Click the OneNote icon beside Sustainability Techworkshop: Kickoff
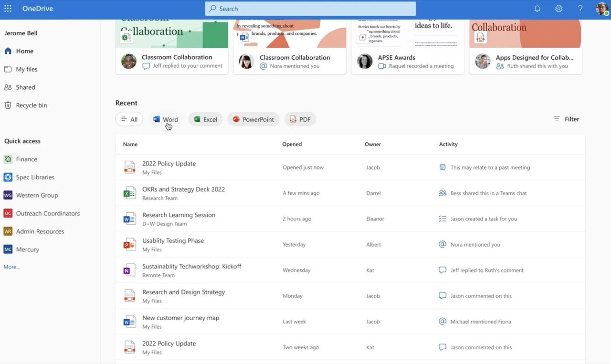The height and width of the screenshot is (364, 611). pos(129,270)
